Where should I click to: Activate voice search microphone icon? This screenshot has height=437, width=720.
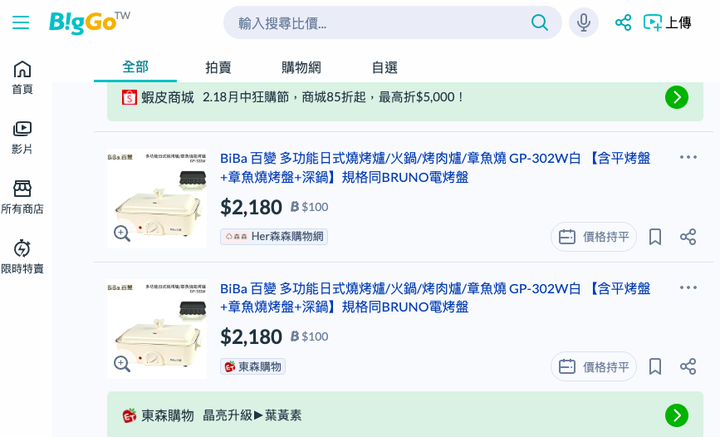(x=584, y=22)
